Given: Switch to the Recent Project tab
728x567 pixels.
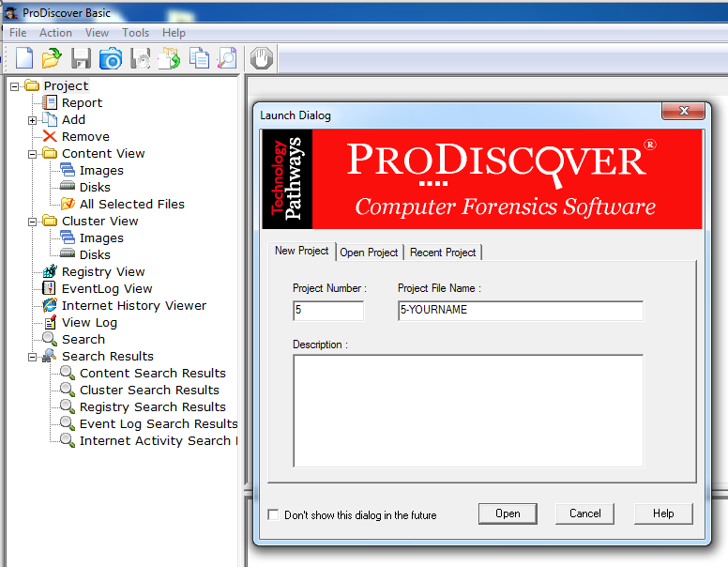Looking at the screenshot, I should tap(443, 253).
